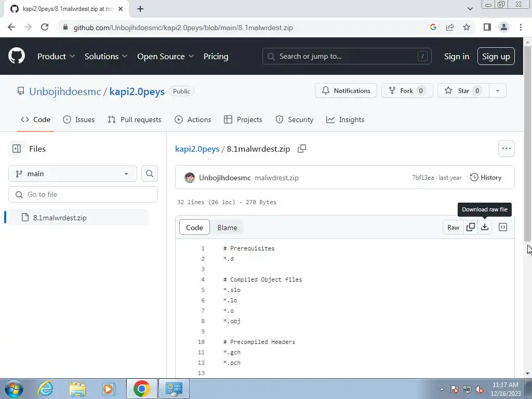Expand the Solutions menu

point(106,56)
